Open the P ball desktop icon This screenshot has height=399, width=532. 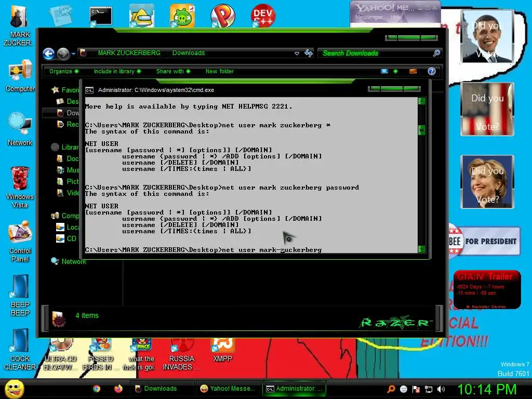222,16
